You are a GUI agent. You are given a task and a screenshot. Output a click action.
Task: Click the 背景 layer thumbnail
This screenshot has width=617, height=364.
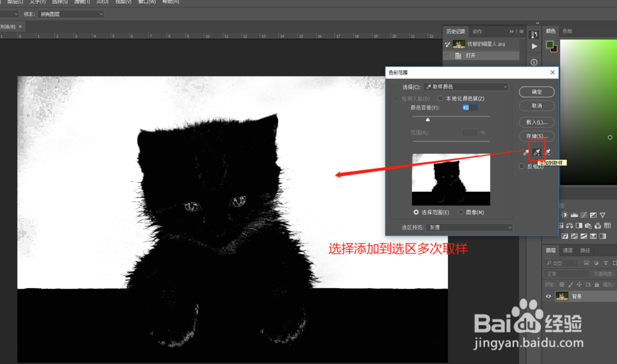pos(561,296)
